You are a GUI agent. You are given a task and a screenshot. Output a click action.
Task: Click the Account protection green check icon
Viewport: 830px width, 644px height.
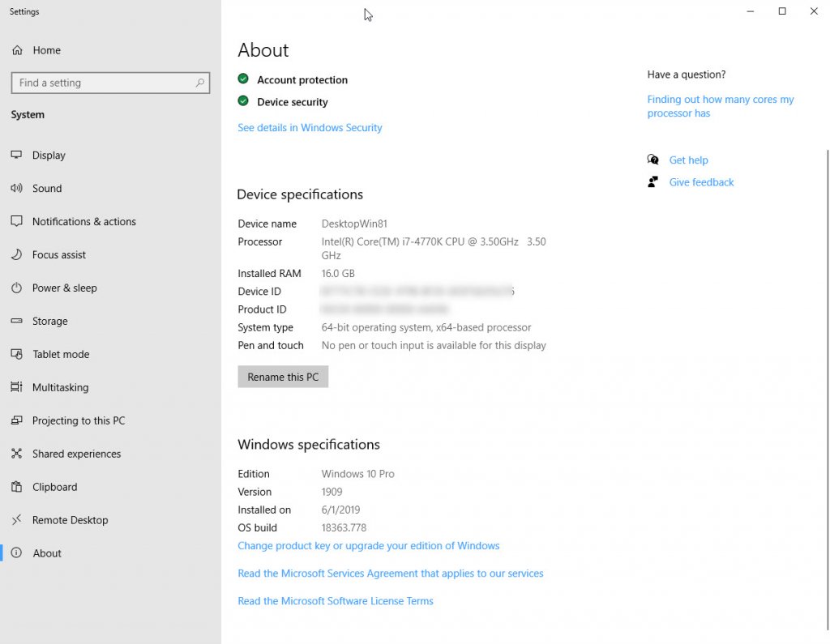click(243, 79)
